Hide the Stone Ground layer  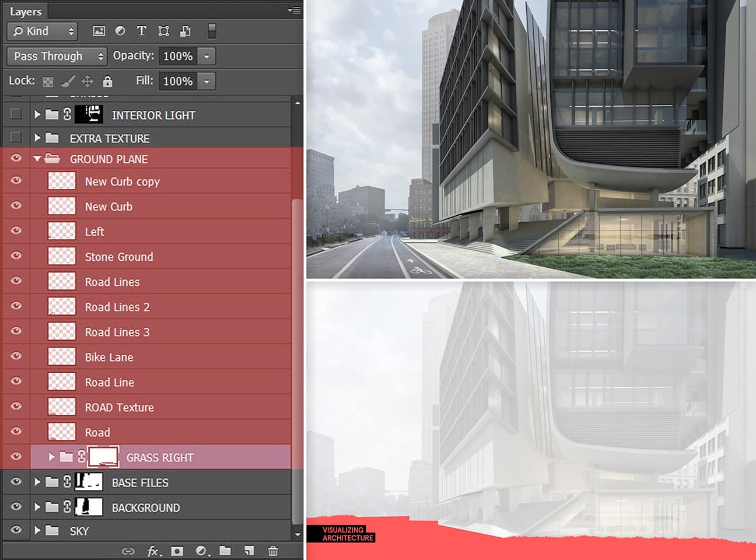pyautogui.click(x=16, y=256)
